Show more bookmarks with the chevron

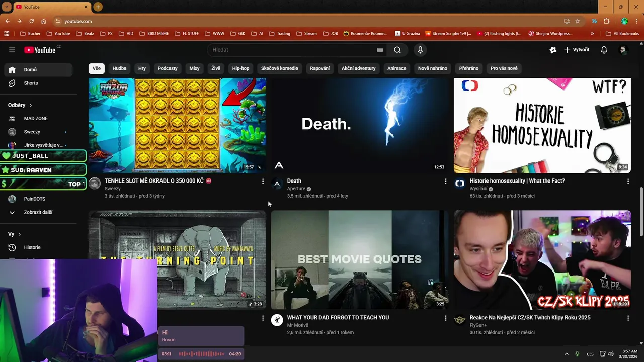tap(592, 34)
